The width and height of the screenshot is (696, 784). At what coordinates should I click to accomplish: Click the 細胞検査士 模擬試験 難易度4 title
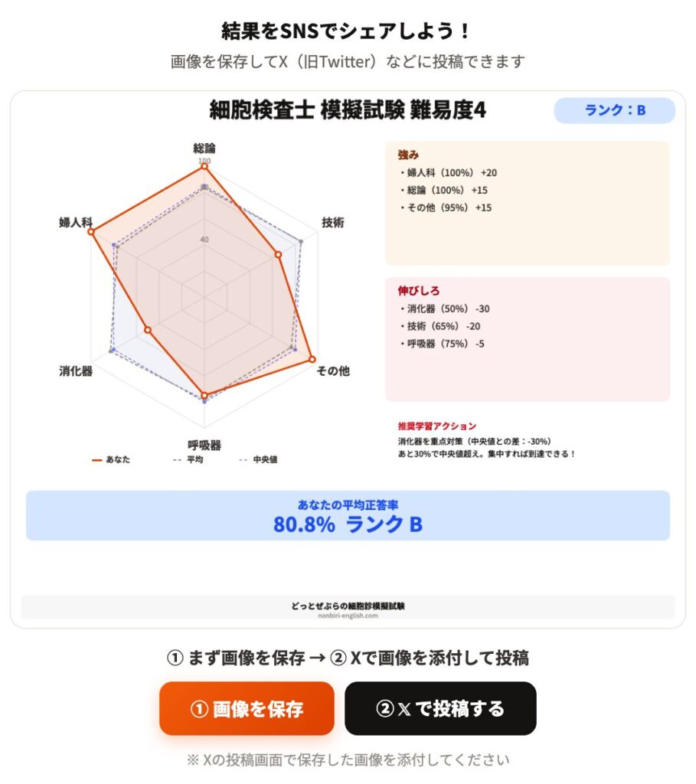point(348,111)
